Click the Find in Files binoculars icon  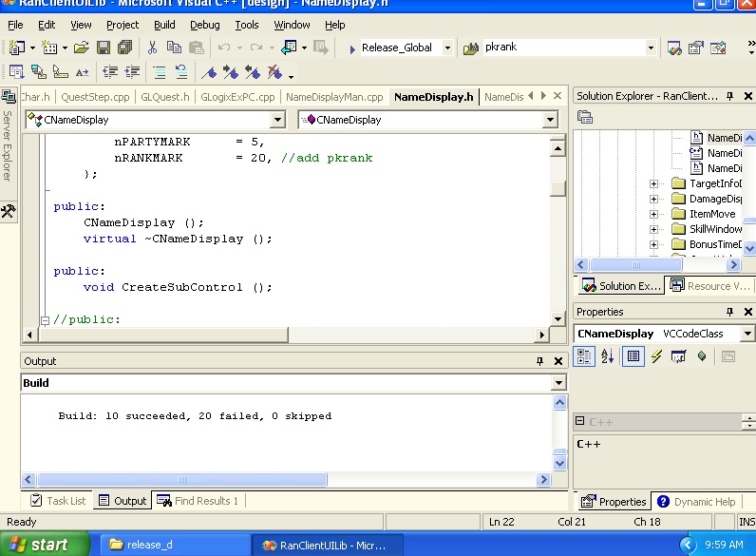470,48
